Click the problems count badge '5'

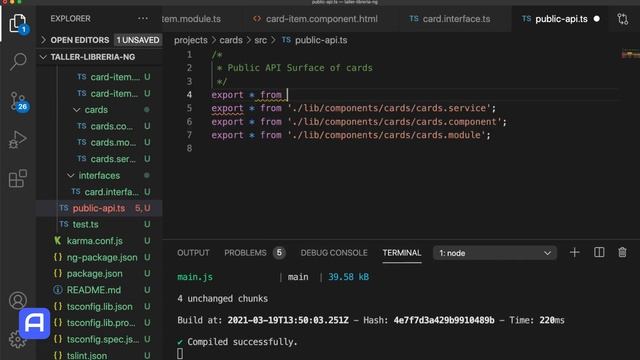point(279,253)
